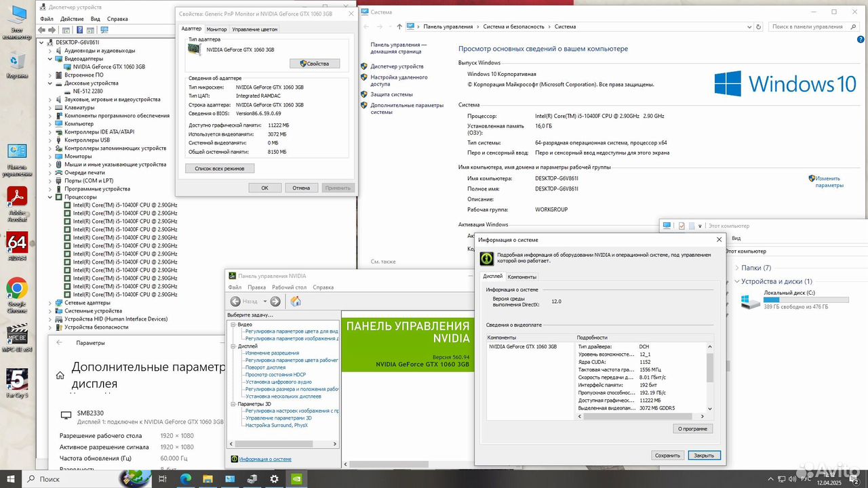
Task: Click the home icon in NVIDIA Control Panel toolbar
Action: point(296,302)
